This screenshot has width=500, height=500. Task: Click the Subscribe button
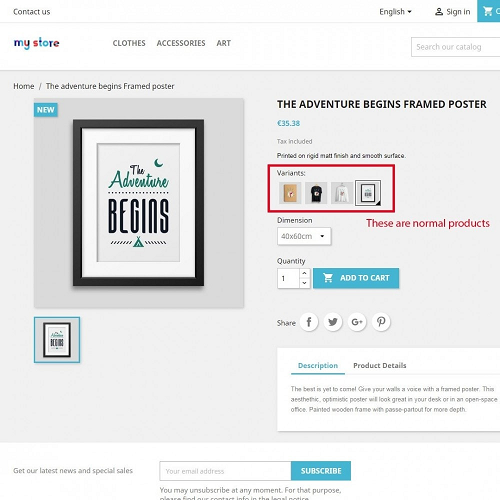321,471
